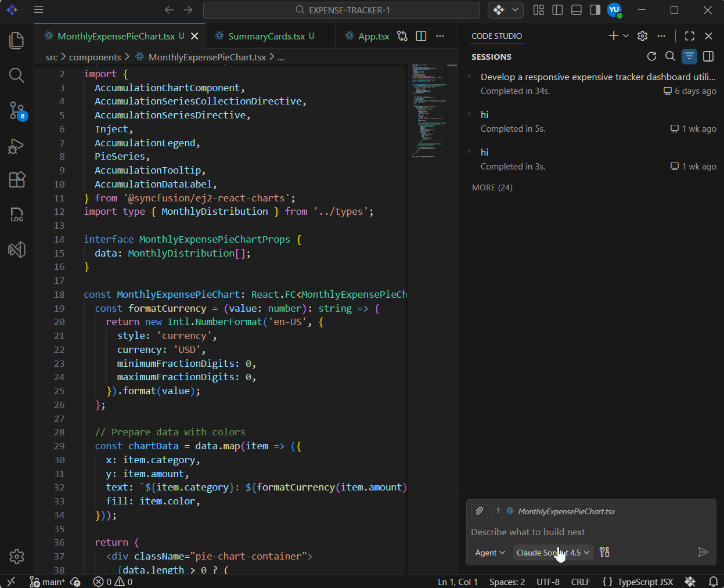Image resolution: width=724 pixels, height=588 pixels.
Task: Open the Visual Studio icon view in activity bar
Action: (17, 250)
